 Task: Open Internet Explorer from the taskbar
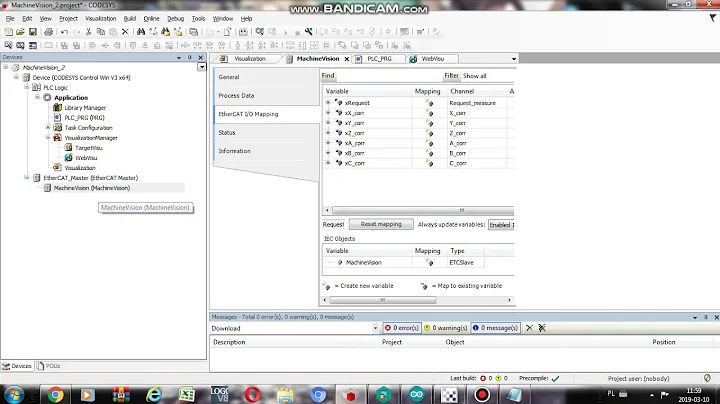154,395
